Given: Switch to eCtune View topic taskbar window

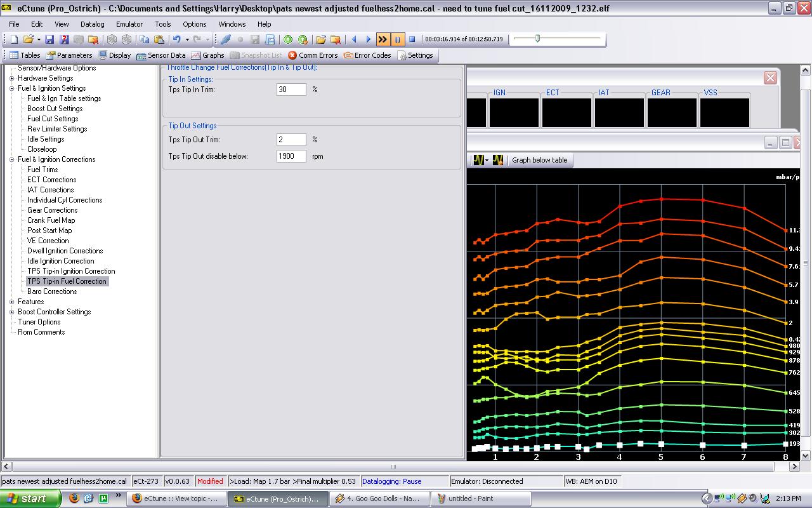Looking at the screenshot, I should (x=176, y=498).
